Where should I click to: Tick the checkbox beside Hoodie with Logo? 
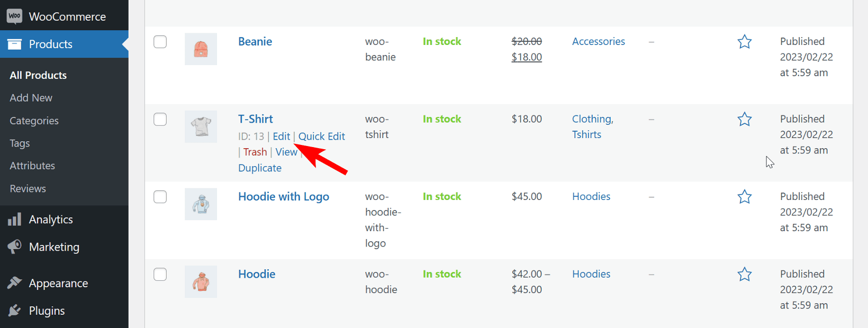point(160,196)
